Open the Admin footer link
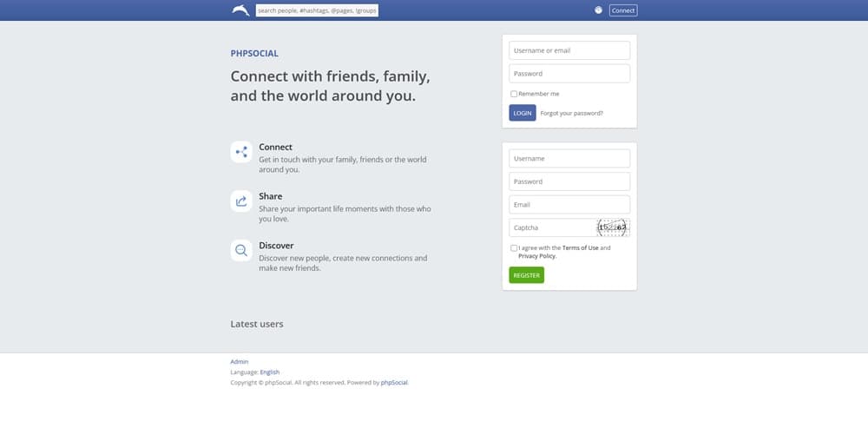This screenshot has width=868, height=428. [240, 361]
